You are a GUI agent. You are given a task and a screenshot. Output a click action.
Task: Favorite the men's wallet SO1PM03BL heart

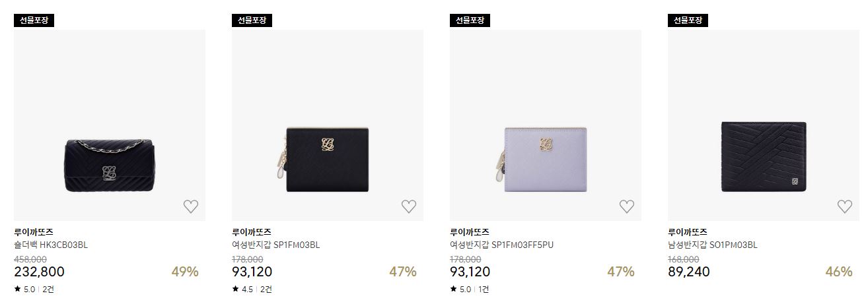coord(845,206)
